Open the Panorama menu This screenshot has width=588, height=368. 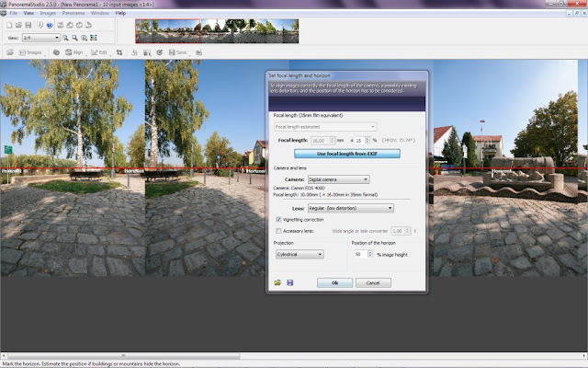73,13
